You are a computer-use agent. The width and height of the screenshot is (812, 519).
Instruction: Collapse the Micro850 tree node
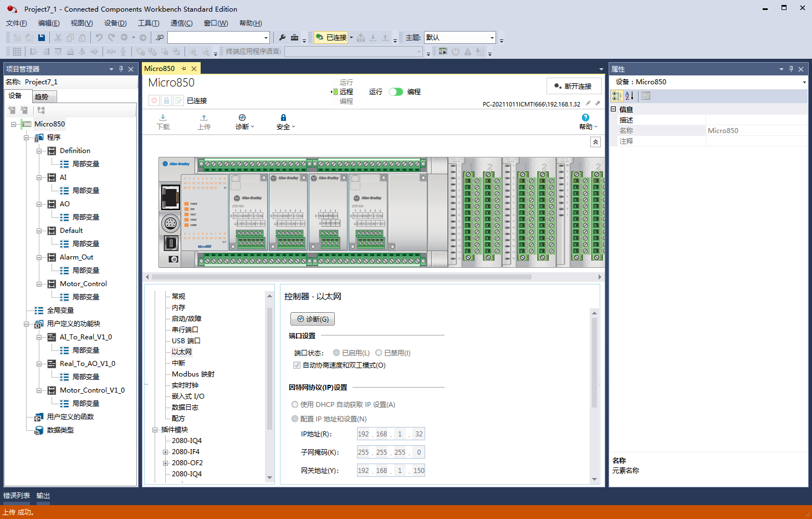tap(13, 124)
